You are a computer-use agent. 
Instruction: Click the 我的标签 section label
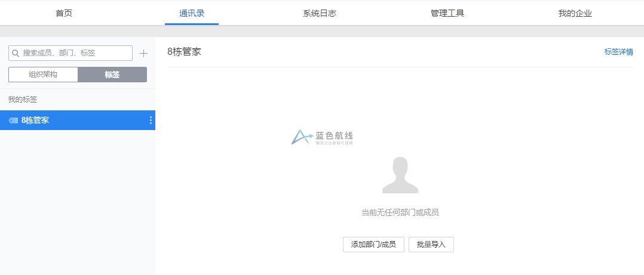click(x=23, y=100)
